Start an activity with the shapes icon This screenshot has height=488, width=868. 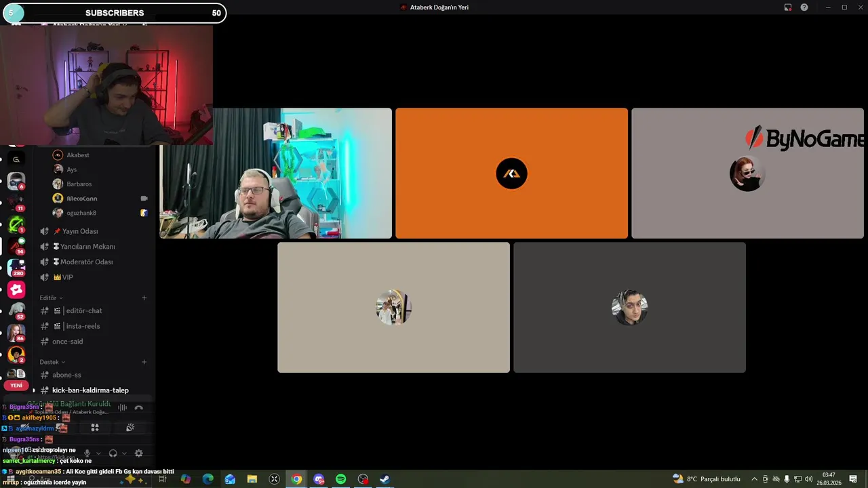[95, 428]
